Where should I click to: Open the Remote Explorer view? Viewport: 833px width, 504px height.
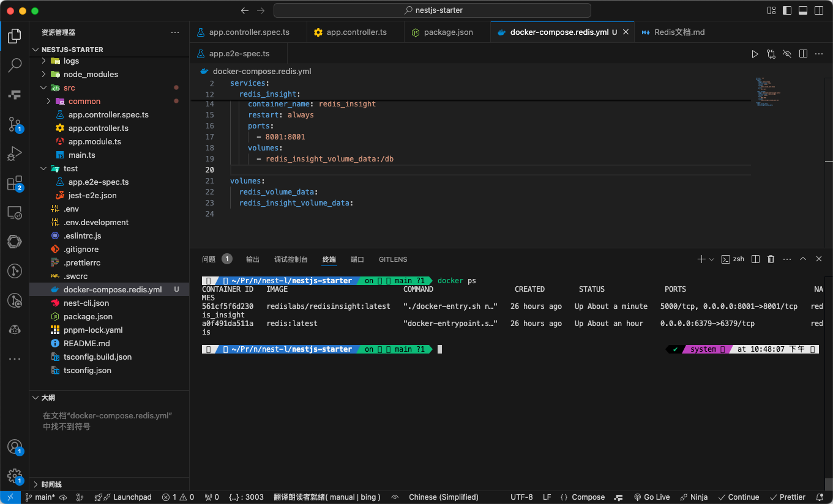click(x=15, y=212)
